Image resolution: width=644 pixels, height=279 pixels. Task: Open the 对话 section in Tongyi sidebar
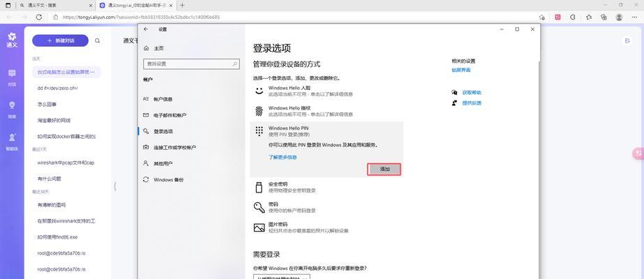(x=12, y=77)
